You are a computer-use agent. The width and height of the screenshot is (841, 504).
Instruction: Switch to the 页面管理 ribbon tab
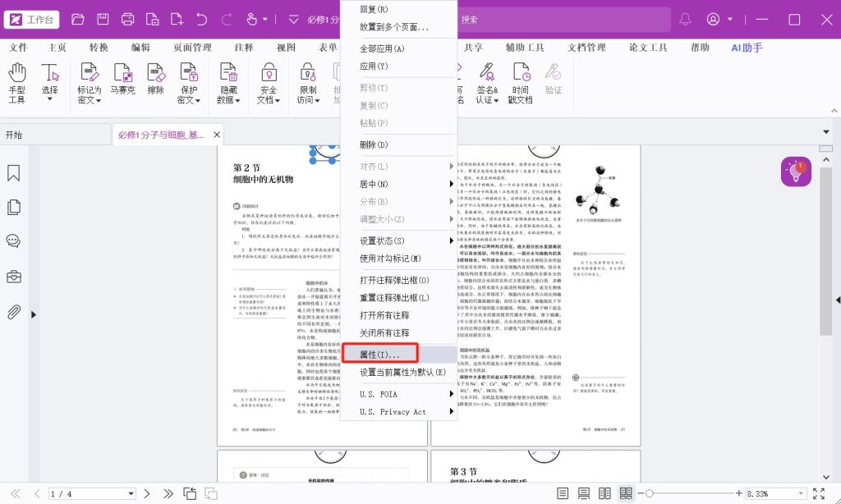coord(192,48)
